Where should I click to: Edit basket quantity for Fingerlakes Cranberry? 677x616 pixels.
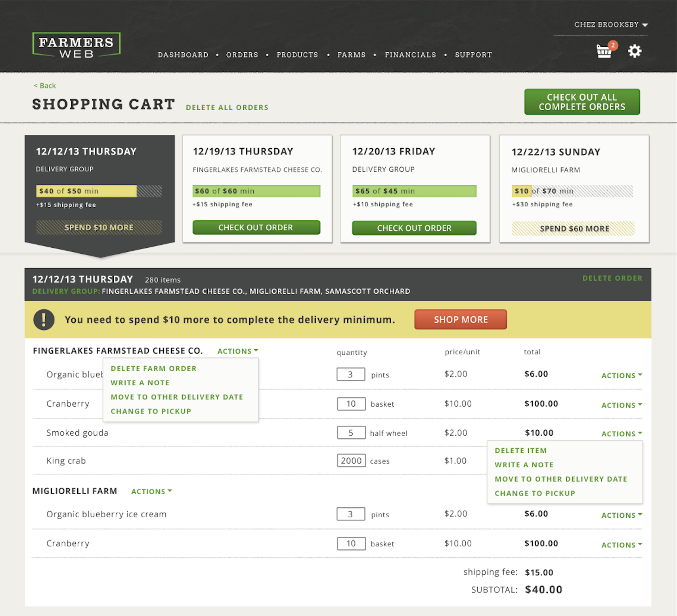(x=351, y=404)
